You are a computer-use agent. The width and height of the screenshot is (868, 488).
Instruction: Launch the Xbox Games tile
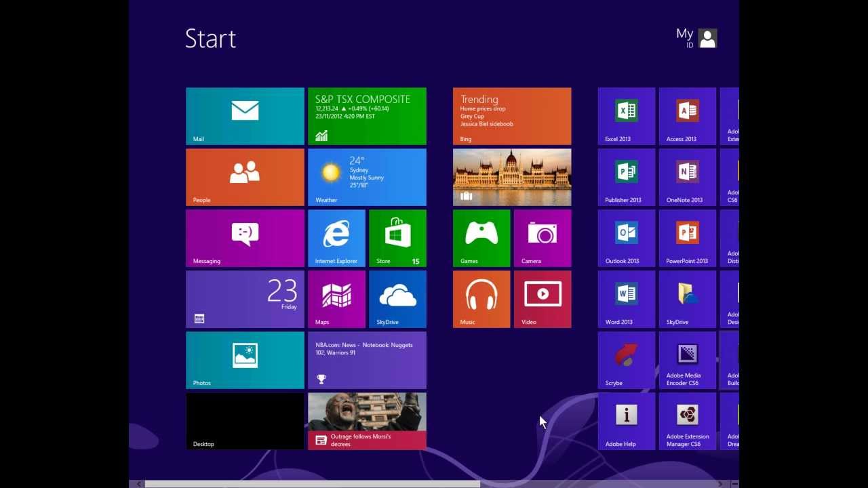[x=481, y=238]
